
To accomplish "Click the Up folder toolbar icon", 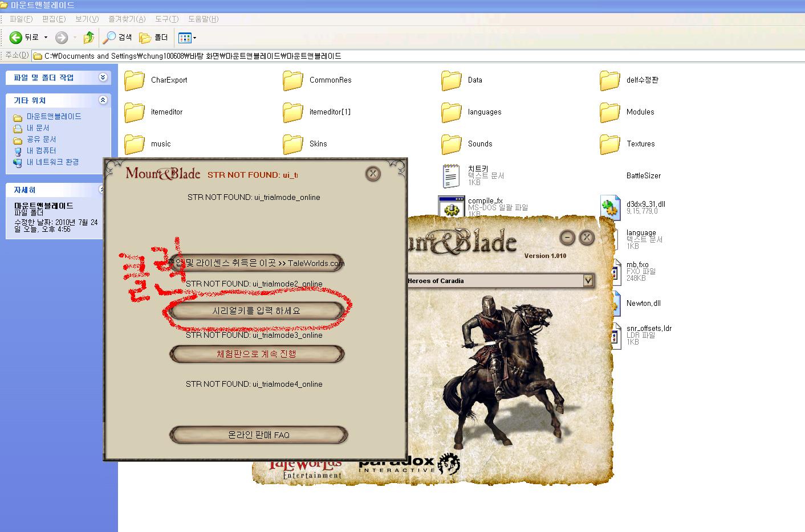I will pos(88,38).
